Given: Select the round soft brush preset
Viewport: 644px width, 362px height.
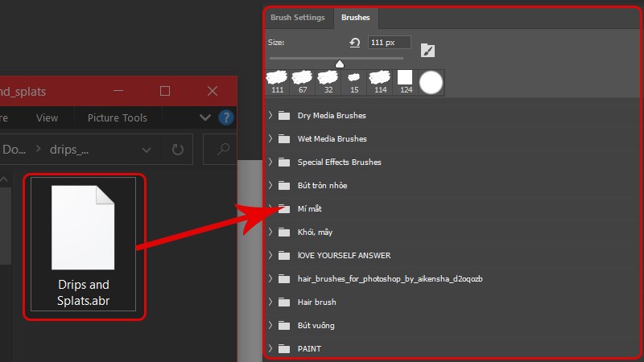Looking at the screenshot, I should pyautogui.click(x=431, y=83).
